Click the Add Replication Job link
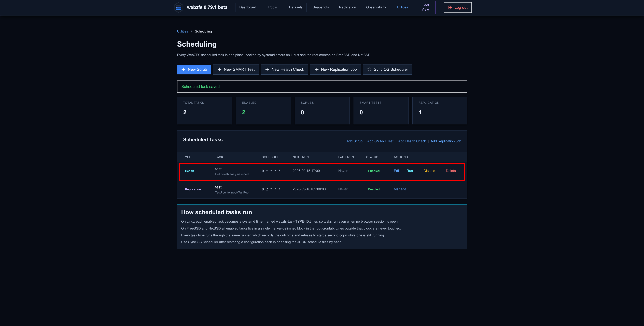Image resolution: width=644 pixels, height=326 pixels. (445, 141)
